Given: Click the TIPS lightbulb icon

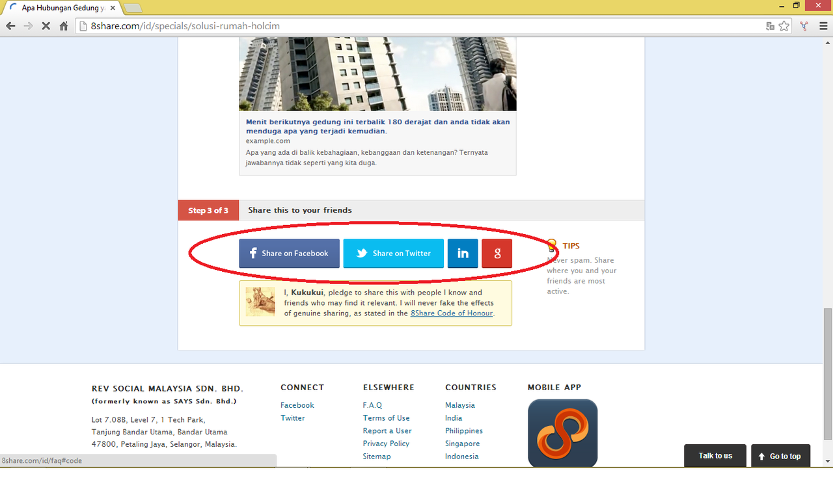Looking at the screenshot, I should click(552, 246).
